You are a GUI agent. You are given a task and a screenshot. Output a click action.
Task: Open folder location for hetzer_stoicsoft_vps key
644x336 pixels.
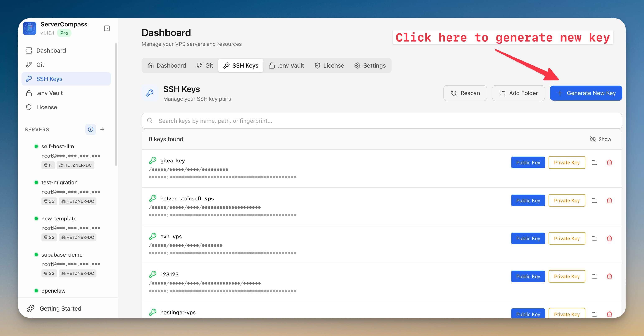tap(595, 200)
